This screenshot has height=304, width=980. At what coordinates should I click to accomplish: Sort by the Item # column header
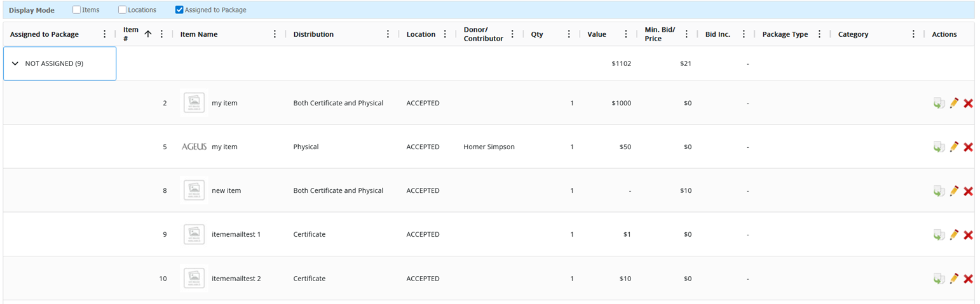coord(131,34)
